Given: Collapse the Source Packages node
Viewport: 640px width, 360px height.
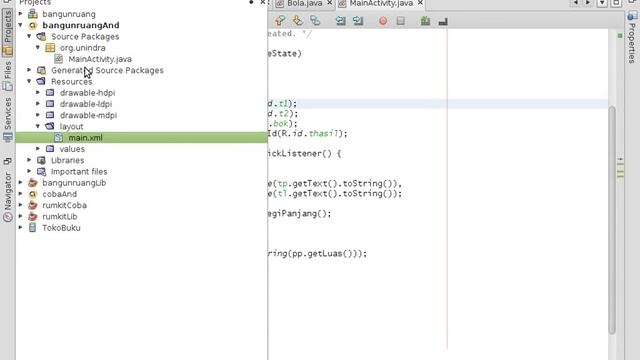Looking at the screenshot, I should point(29,36).
